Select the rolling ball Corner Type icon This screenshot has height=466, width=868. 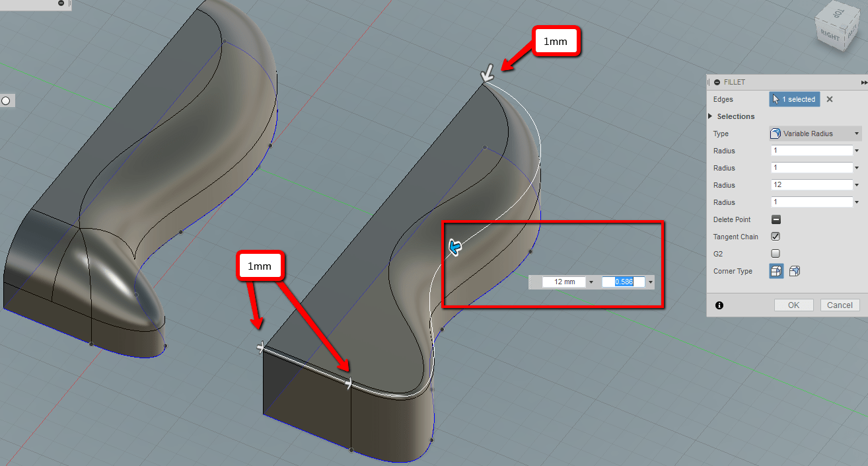776,271
